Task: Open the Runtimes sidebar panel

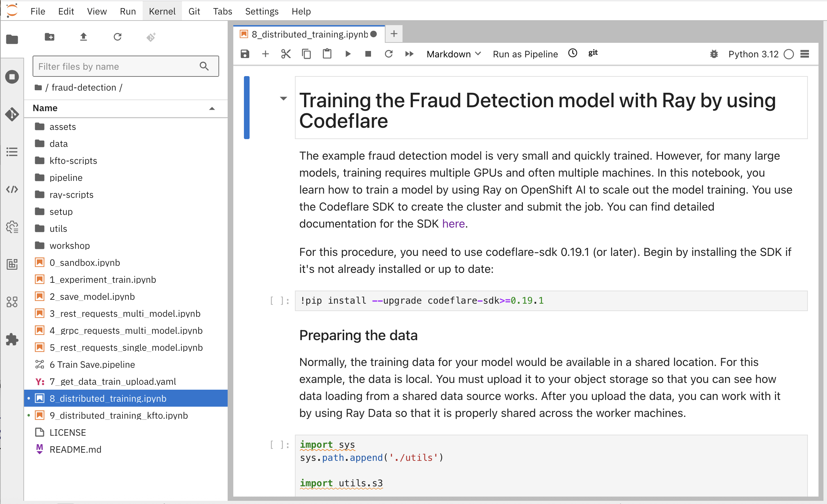Action: coord(12,227)
